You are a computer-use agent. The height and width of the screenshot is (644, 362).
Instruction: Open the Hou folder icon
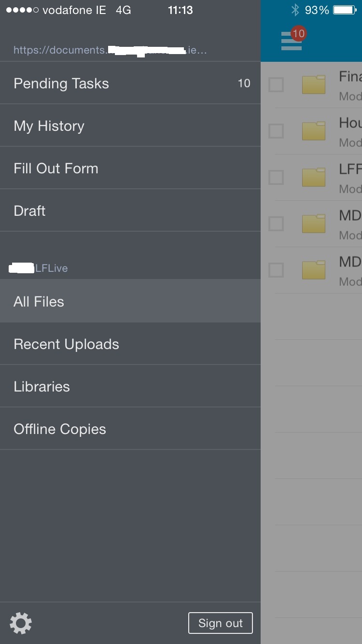click(x=314, y=131)
